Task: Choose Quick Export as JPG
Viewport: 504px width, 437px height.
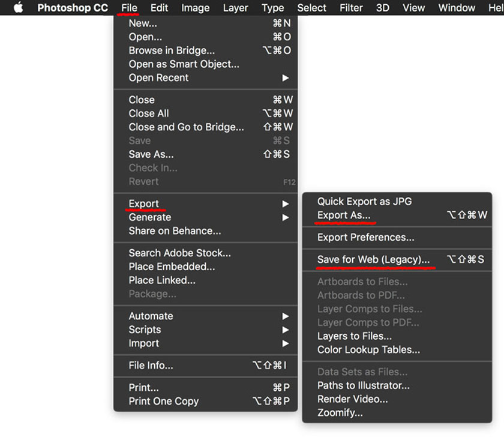Action: pos(397,202)
